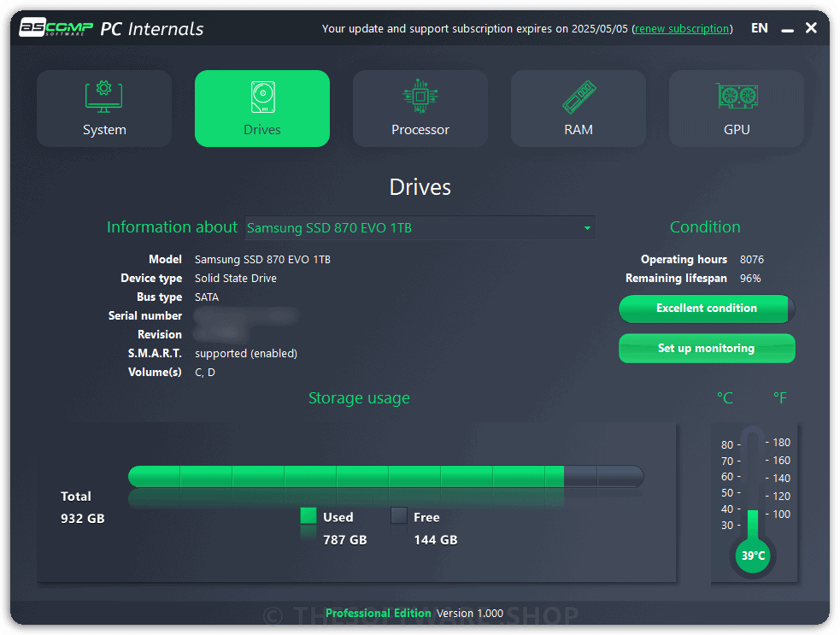Click the Professional Edition label
The width and height of the screenshot is (840, 635).
(x=379, y=613)
